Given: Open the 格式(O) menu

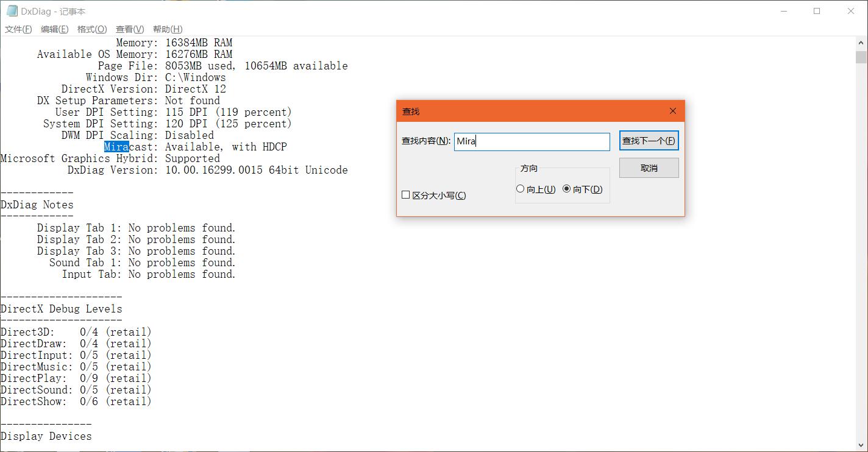Looking at the screenshot, I should point(92,29).
